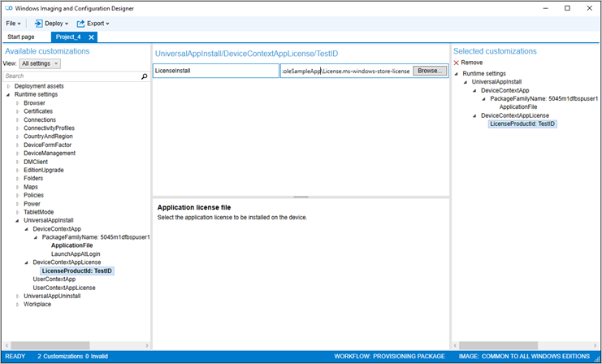
Task: Click the search magnifier icon
Action: click(x=145, y=76)
